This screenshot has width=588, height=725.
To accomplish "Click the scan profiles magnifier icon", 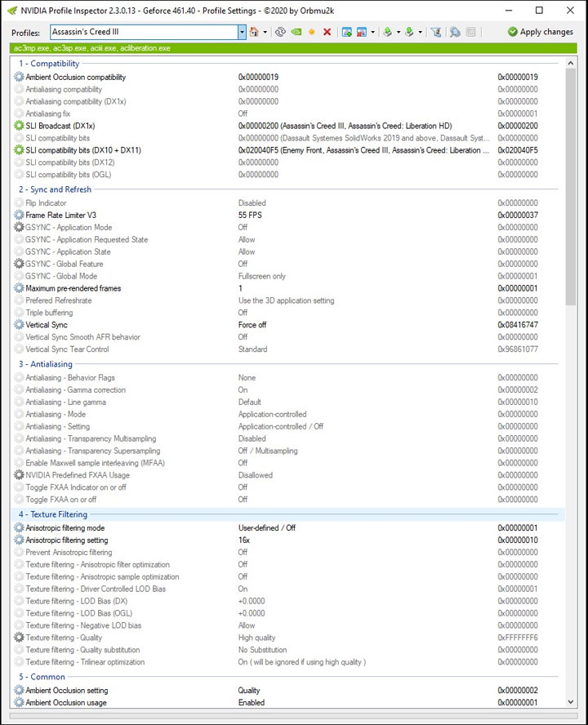I will point(455,32).
